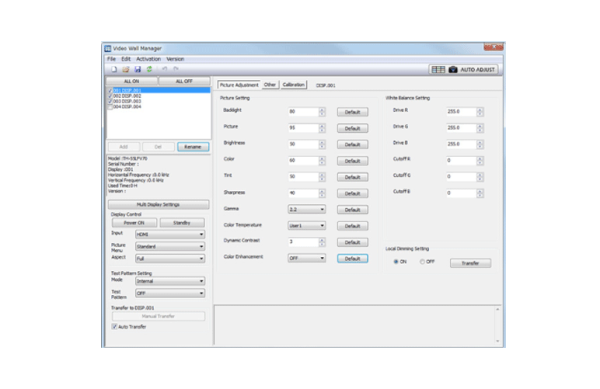Image resolution: width=600 pixels, height=389 pixels.
Task: Click the Save floppy disk icon
Action: click(137, 69)
